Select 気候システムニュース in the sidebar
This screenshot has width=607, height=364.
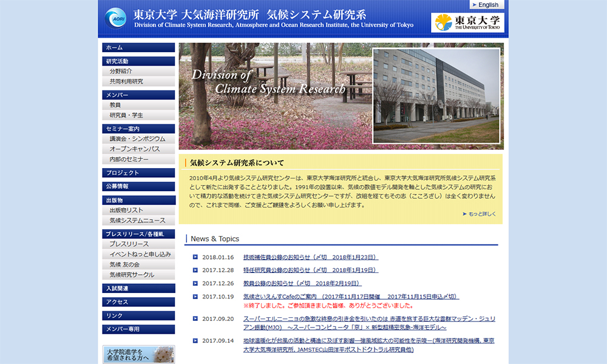click(138, 220)
